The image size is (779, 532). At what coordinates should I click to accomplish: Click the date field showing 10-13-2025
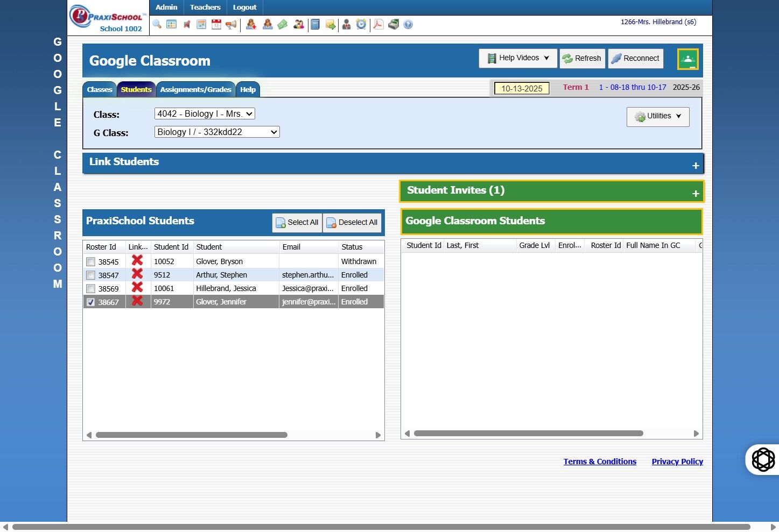coord(522,88)
